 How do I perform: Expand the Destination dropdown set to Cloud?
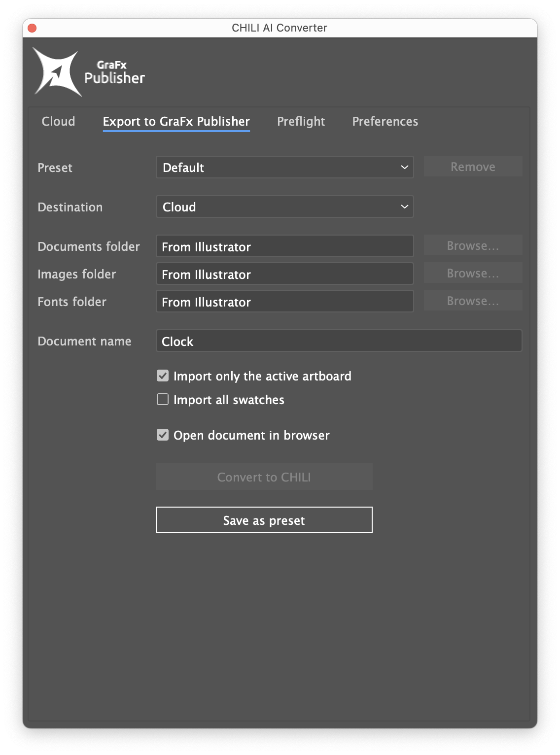point(284,206)
